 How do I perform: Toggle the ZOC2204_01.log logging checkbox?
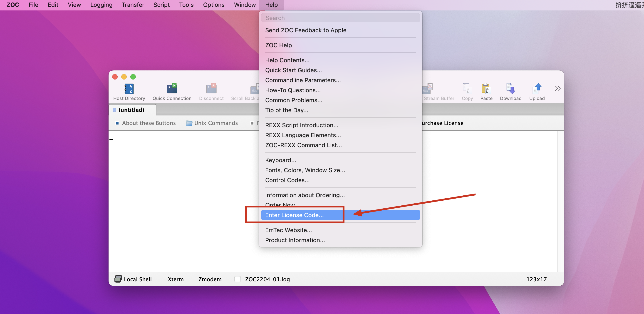point(237,279)
